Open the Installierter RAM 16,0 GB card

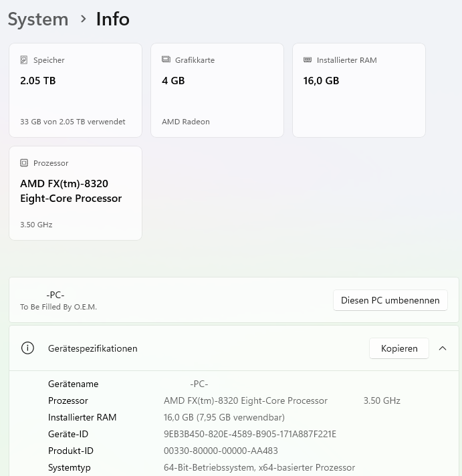359,90
